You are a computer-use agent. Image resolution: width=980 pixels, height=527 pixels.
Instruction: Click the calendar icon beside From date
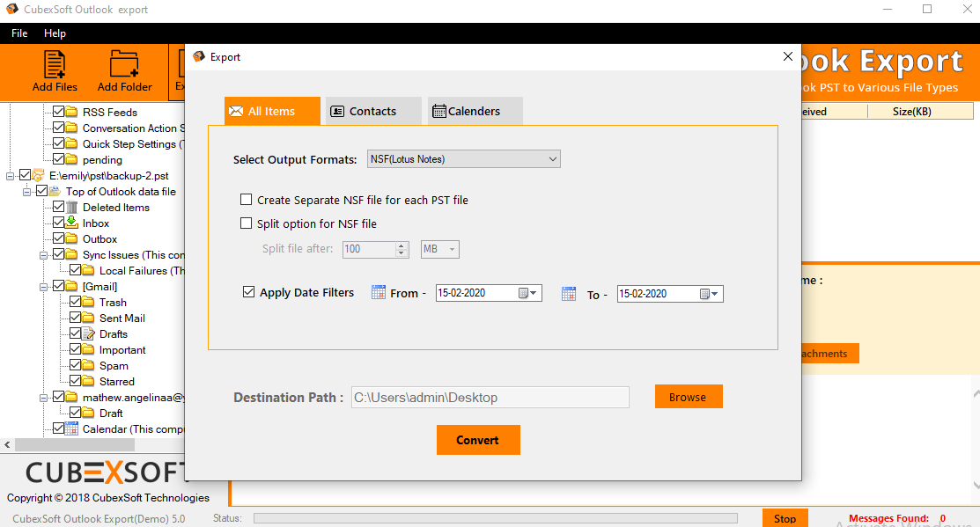coord(379,293)
